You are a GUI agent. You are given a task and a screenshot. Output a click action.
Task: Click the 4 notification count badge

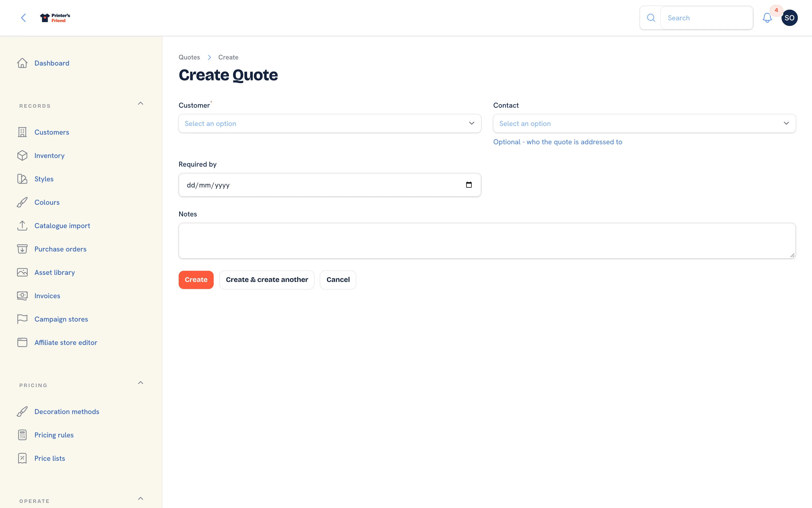point(776,10)
